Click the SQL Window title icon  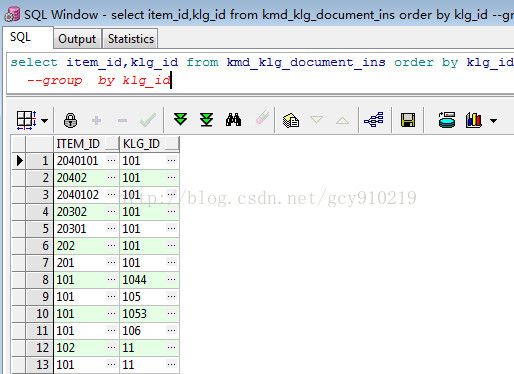[12, 14]
